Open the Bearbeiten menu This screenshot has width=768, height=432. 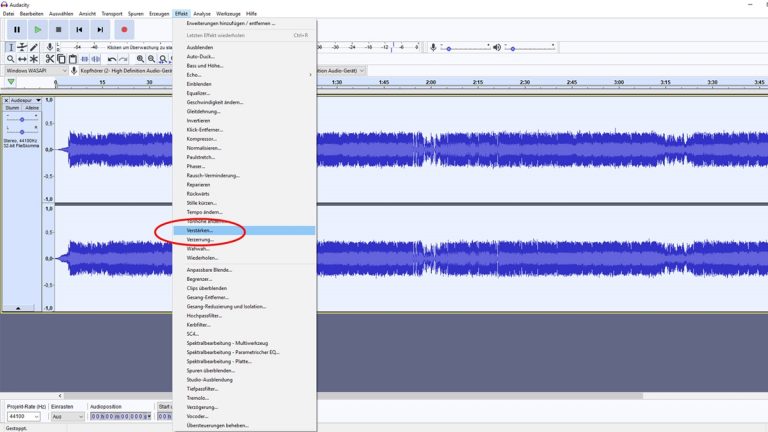(x=31, y=14)
